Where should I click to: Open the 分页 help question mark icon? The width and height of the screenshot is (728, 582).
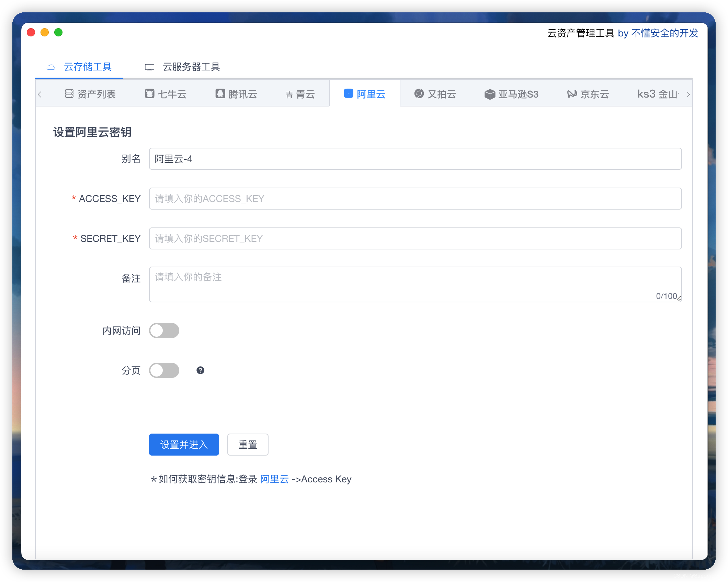pyautogui.click(x=201, y=370)
